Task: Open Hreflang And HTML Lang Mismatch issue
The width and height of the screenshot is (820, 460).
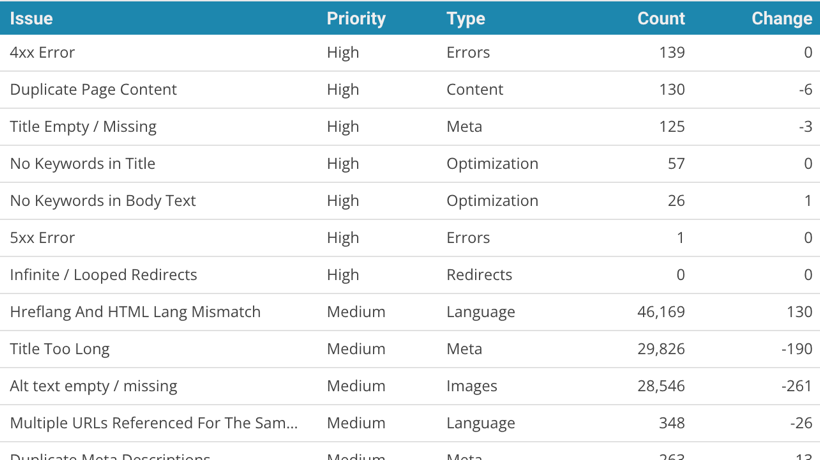Action: 135,311
